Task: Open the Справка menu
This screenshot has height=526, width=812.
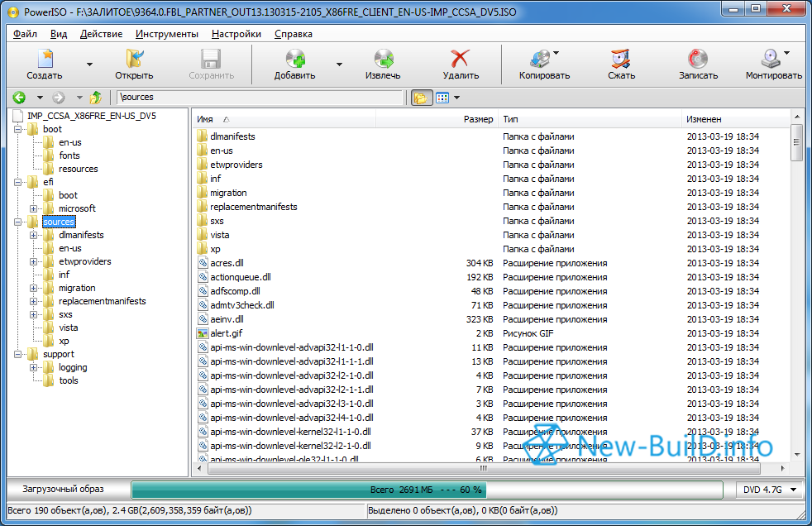Action: click(293, 34)
